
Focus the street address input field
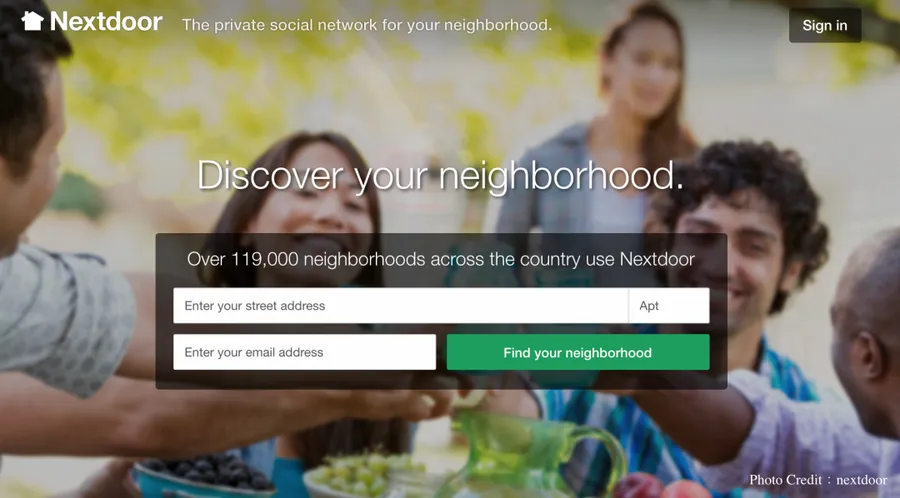click(x=401, y=306)
